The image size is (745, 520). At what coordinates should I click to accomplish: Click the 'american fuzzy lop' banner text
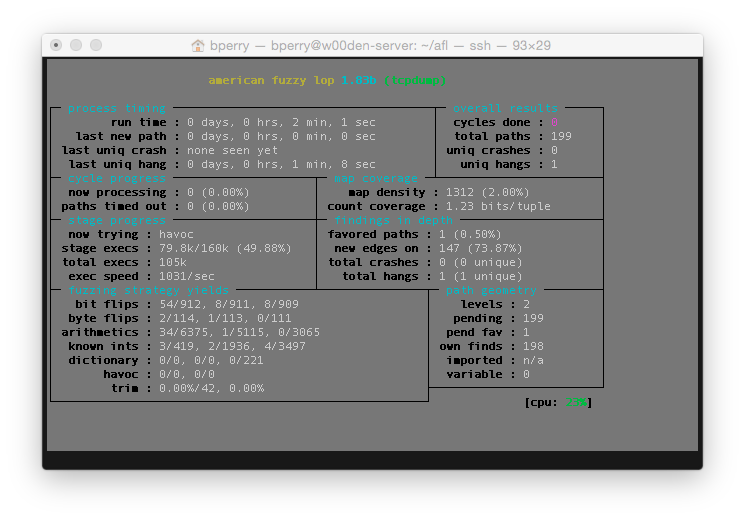click(271, 80)
